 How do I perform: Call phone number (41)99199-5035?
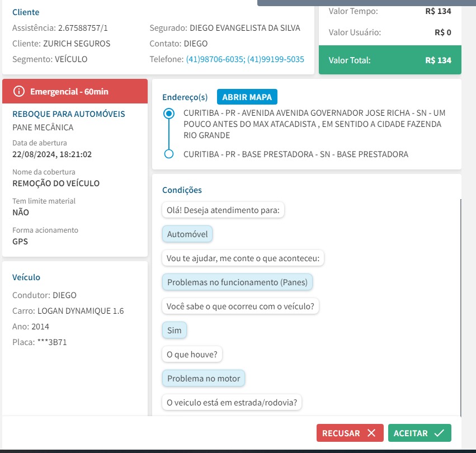click(x=276, y=59)
